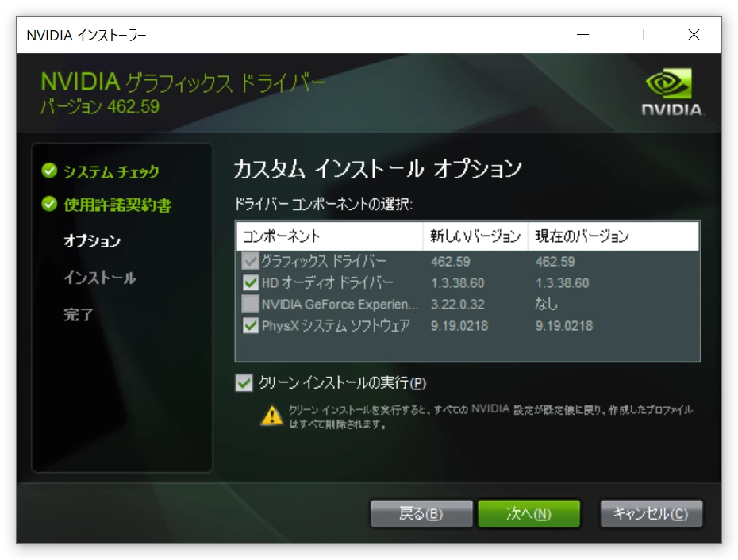This screenshot has width=738, height=560.
Task: Click the バージョン 462.59 header text
Action: (x=100, y=106)
